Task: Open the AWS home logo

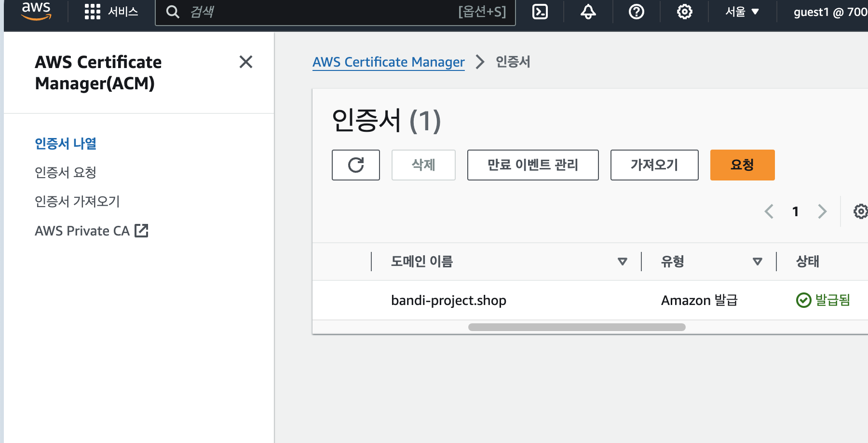Action: 36,11
